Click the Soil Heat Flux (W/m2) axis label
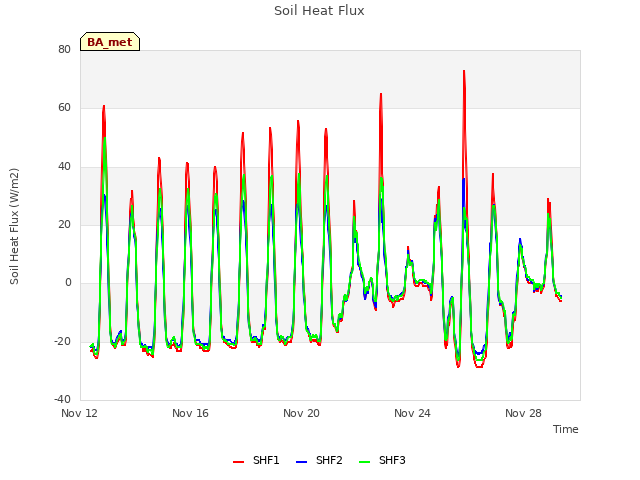The height and width of the screenshot is (480, 640). (x=14, y=226)
